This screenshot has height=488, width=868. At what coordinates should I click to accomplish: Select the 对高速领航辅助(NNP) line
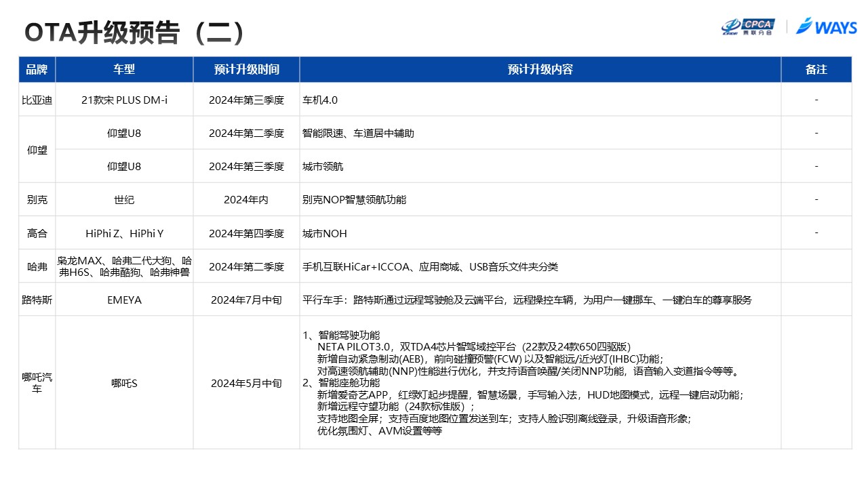point(528,371)
